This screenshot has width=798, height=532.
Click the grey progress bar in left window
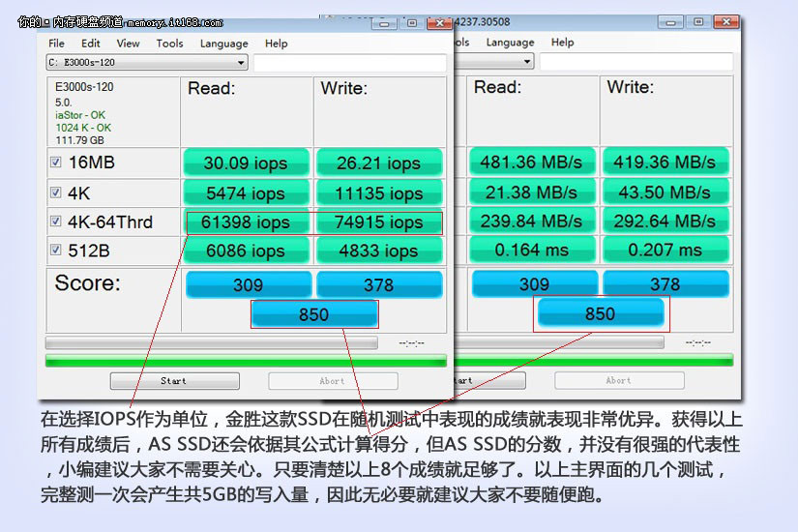pos(211,342)
